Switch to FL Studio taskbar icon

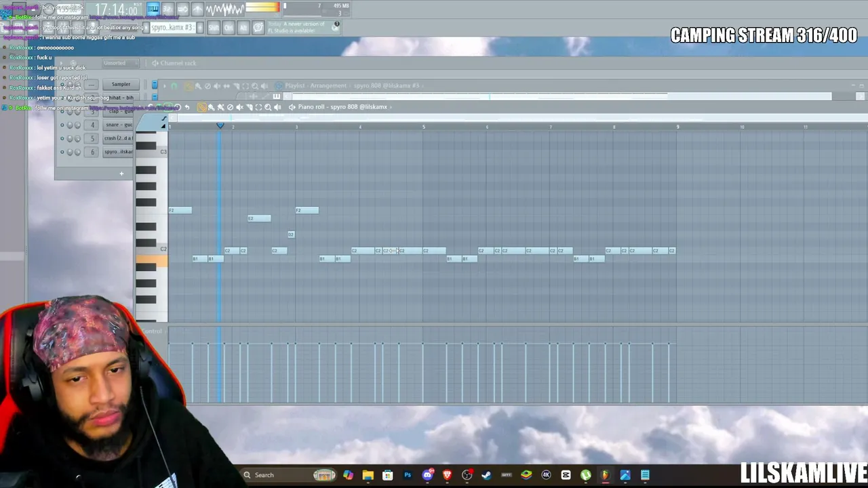click(x=605, y=475)
